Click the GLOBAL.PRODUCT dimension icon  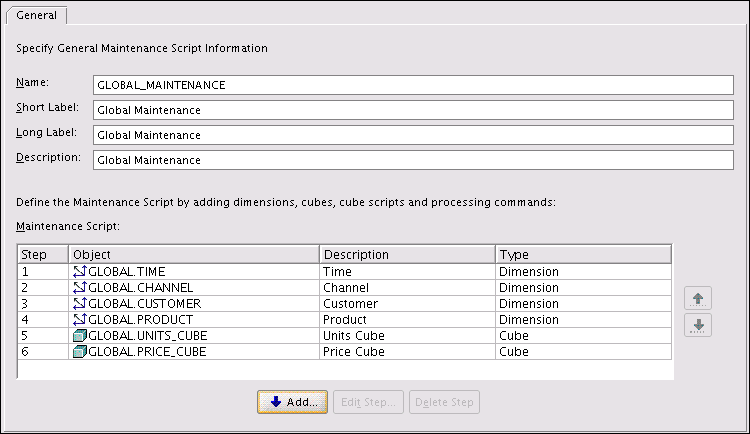click(x=80, y=319)
